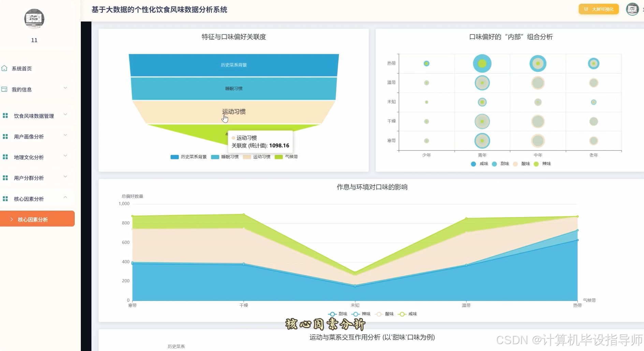Click the user avatar in top right
The height and width of the screenshot is (351, 644).
coord(632,9)
